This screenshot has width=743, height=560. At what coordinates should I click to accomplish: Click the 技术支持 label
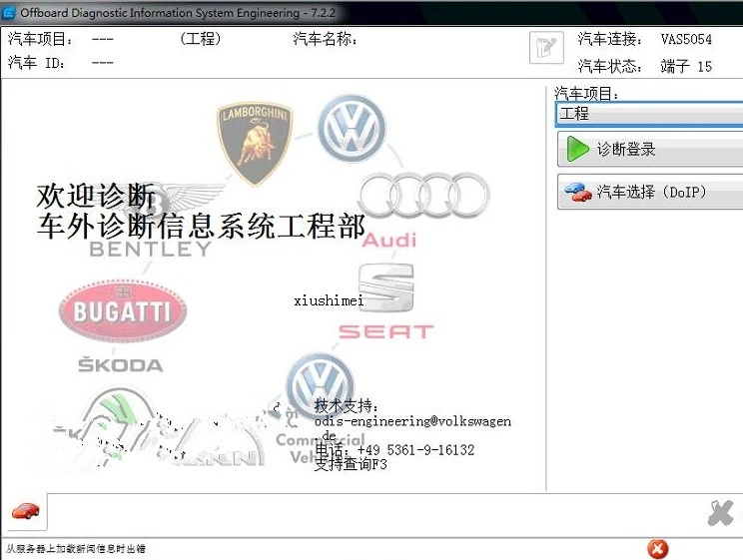click(346, 406)
